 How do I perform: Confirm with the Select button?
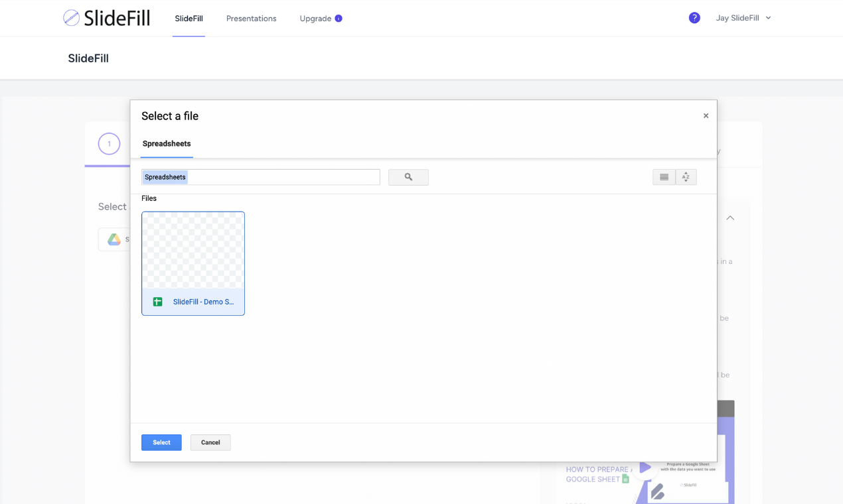(x=161, y=442)
